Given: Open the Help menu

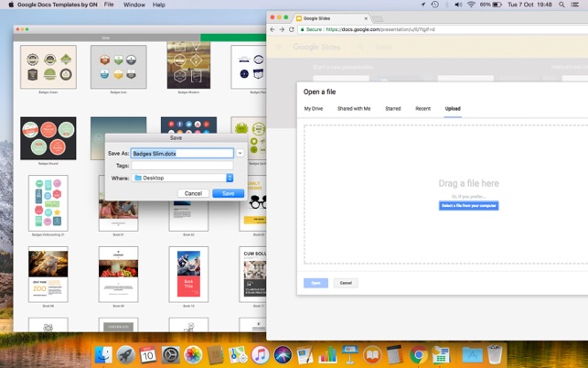Looking at the screenshot, I should 158,5.
